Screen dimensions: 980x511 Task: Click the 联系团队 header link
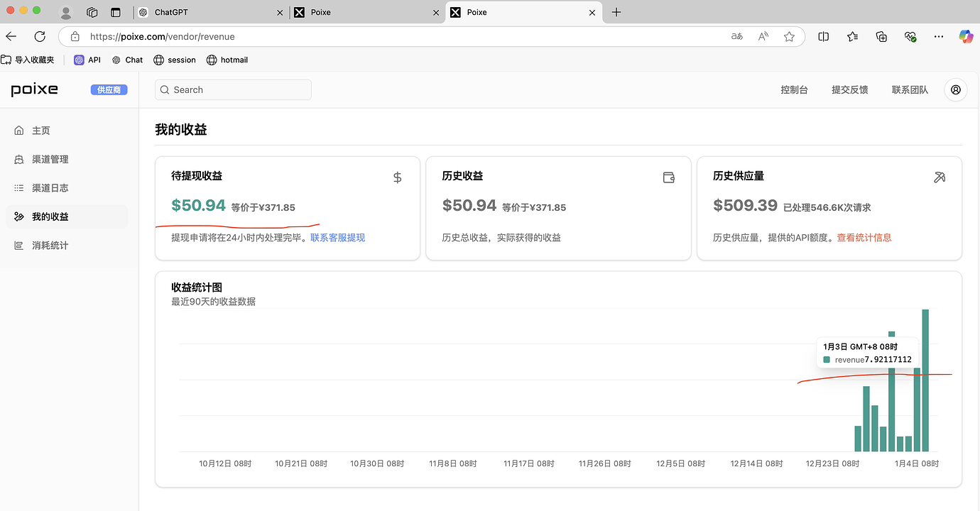coord(910,90)
